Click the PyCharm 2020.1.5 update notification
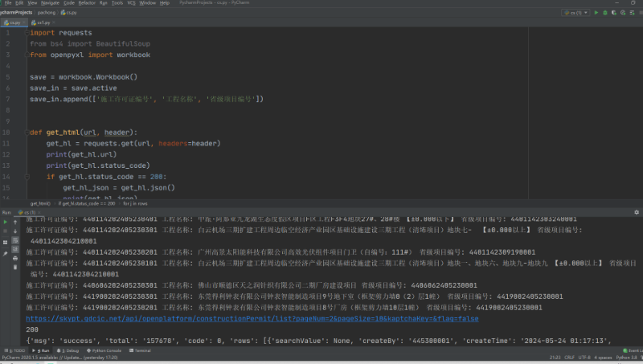Viewport: 643px width, 364px height. point(59,358)
